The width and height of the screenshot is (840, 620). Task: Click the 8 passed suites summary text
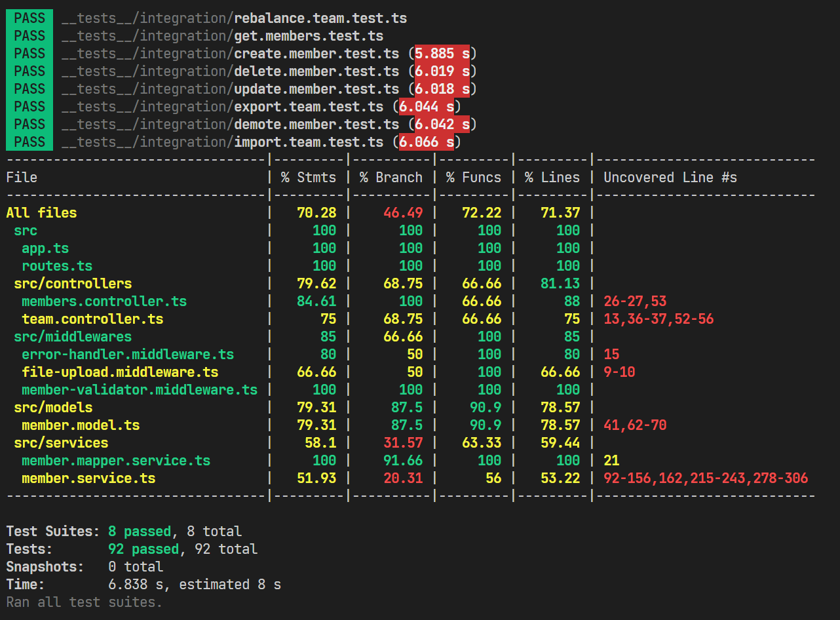(140, 531)
